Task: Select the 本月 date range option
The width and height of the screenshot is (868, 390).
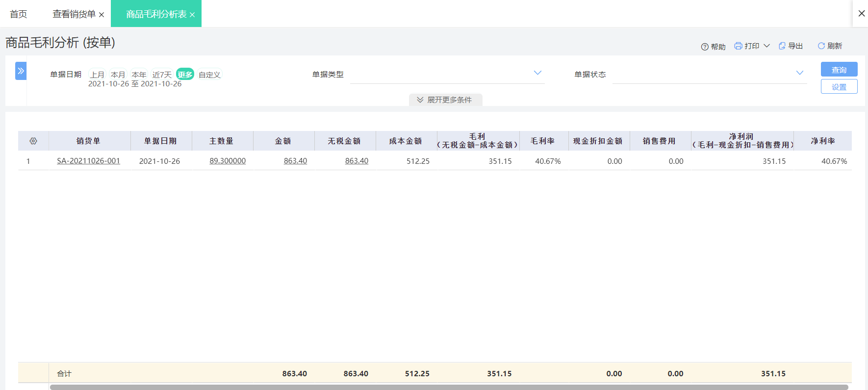Action: [x=118, y=75]
